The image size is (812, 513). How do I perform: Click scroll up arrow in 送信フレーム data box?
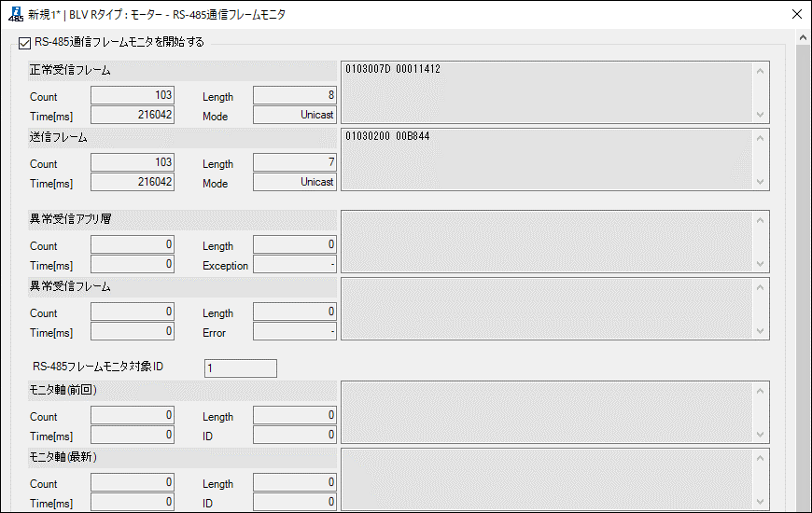(760, 138)
